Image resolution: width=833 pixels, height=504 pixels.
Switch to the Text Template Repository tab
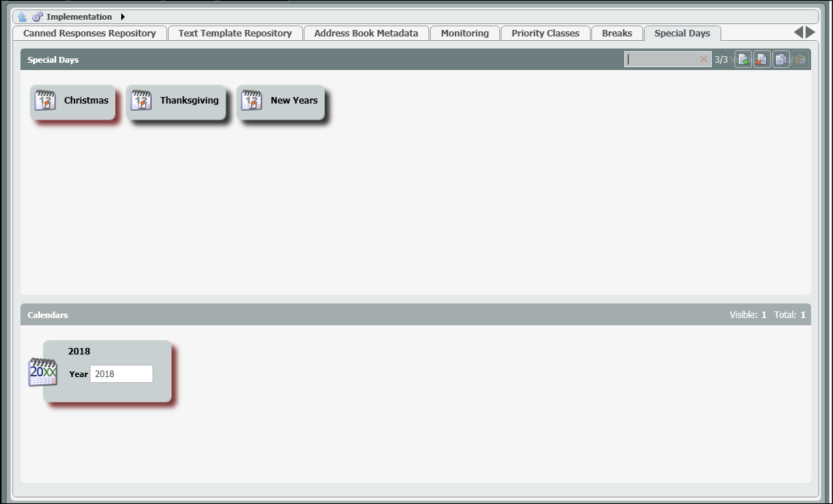click(x=235, y=34)
